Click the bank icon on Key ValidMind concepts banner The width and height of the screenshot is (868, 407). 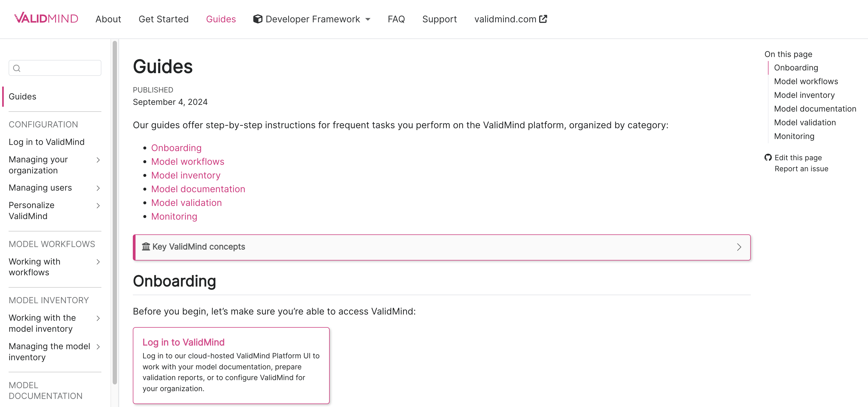click(x=145, y=247)
